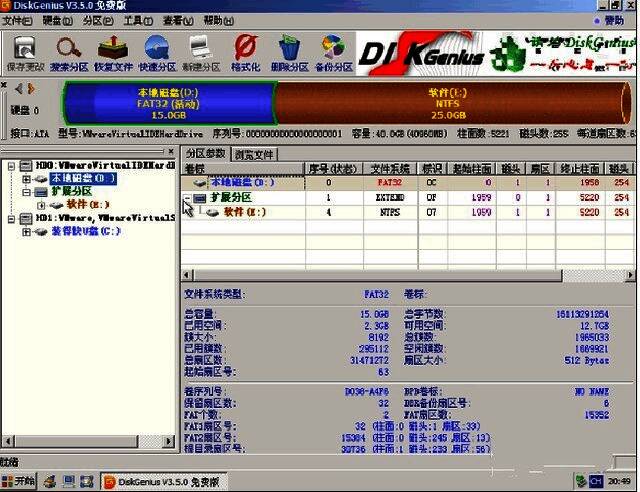640x492 pixels.
Task: Select 软件(E:) in the disk tree
Action: point(88,205)
